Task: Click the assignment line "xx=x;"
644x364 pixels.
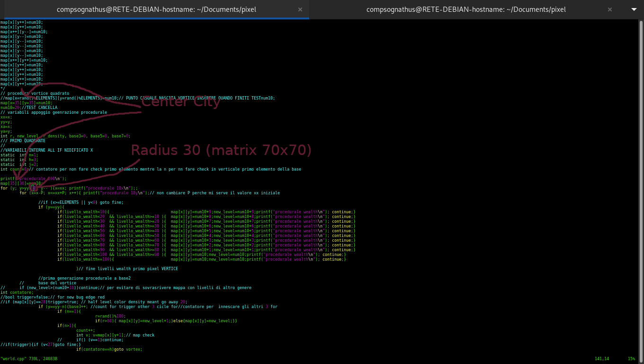Action: [x=6, y=117]
